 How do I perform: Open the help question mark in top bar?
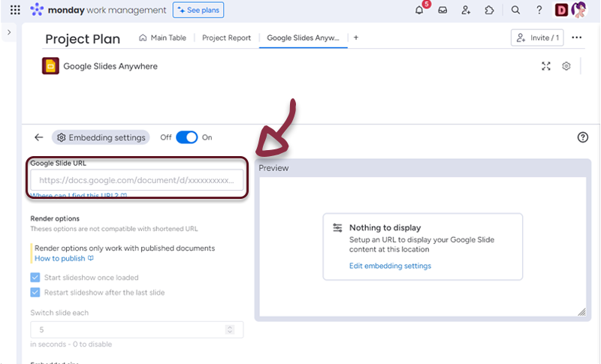click(x=539, y=11)
